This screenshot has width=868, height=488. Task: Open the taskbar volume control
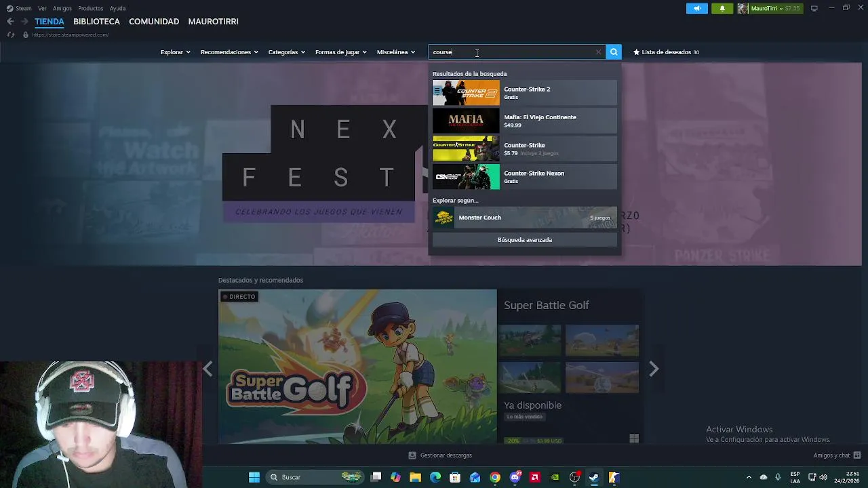click(x=823, y=477)
